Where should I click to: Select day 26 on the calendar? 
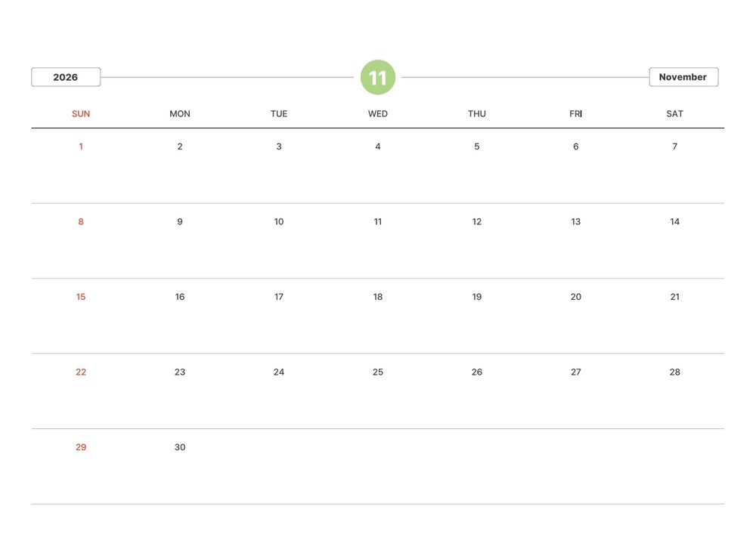click(x=477, y=372)
